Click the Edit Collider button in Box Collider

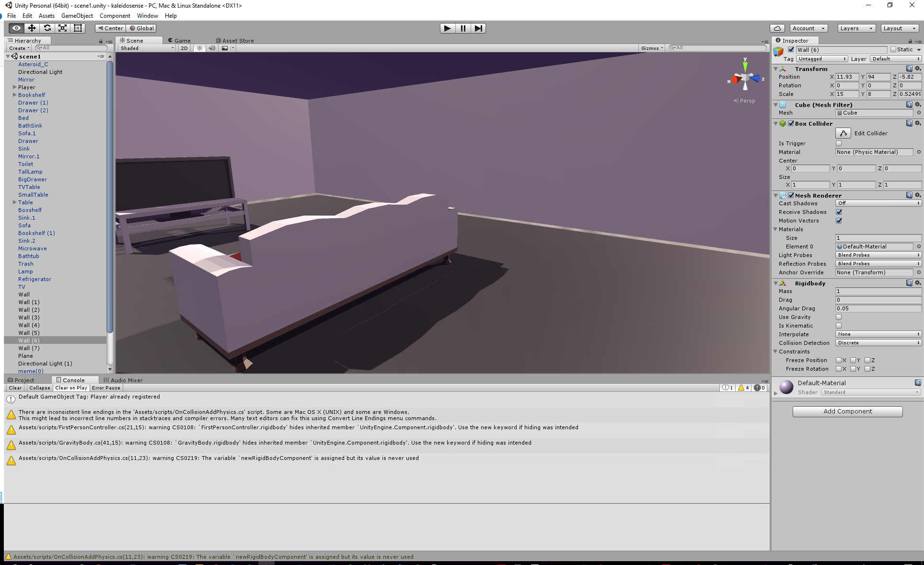pyautogui.click(x=843, y=133)
